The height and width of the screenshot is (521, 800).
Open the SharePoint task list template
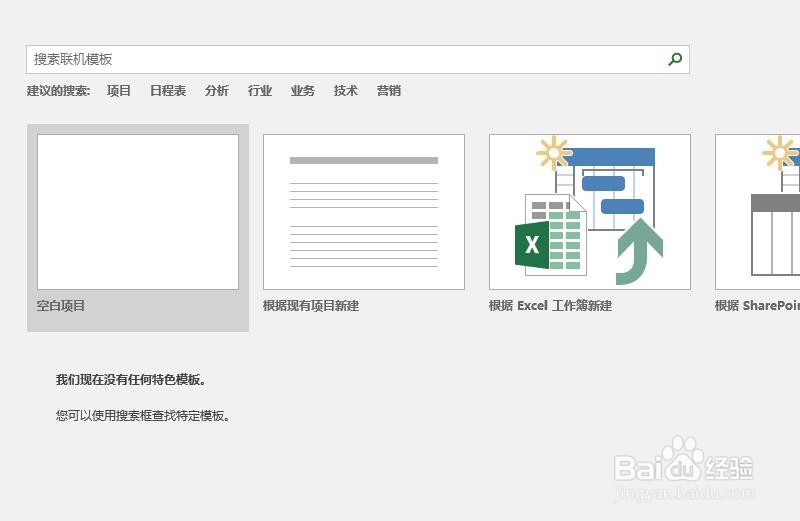(758, 212)
